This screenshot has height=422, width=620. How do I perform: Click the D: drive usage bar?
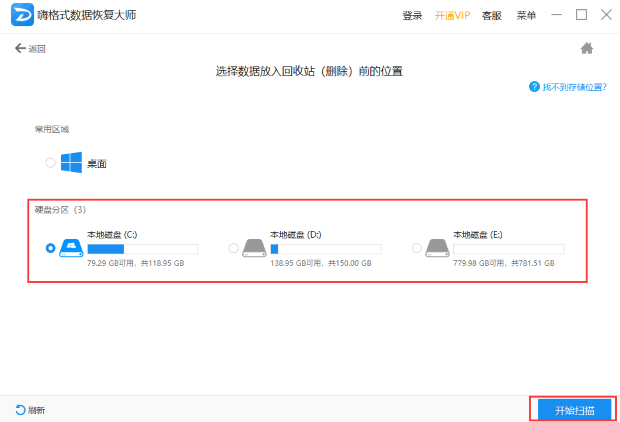[x=326, y=249]
